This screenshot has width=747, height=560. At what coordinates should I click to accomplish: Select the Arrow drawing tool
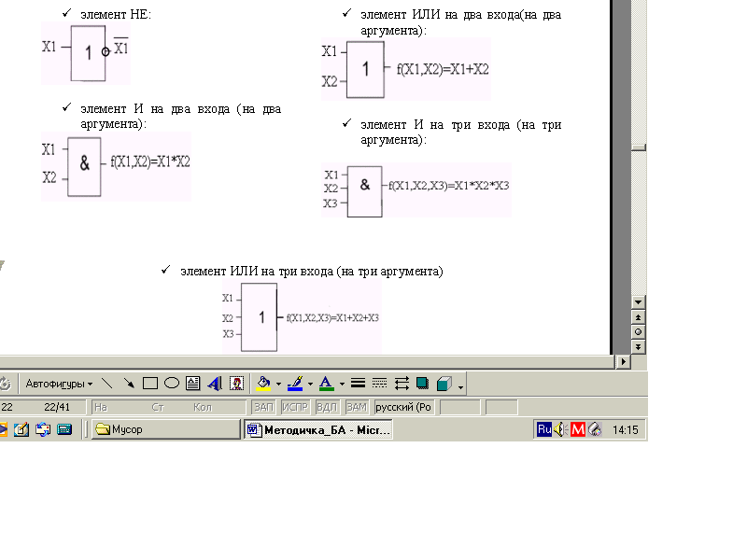129,384
